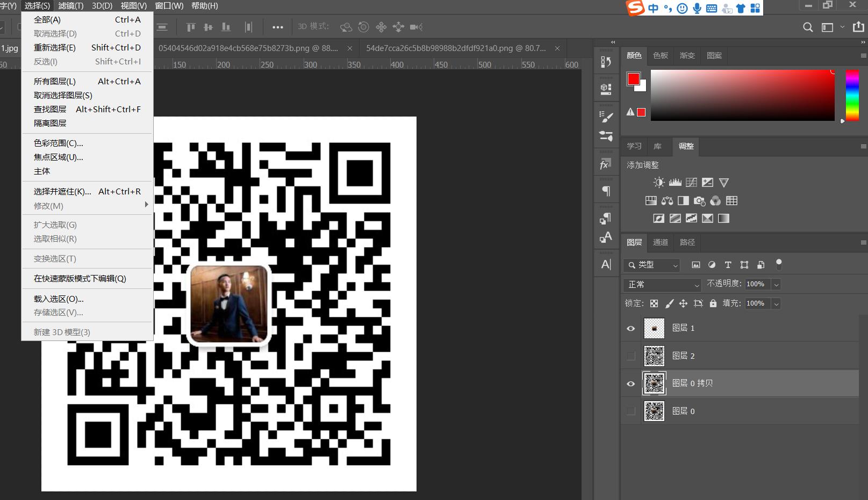Image resolution: width=868 pixels, height=500 pixels.
Task: Add a Curves adjustment
Action: [x=691, y=183]
